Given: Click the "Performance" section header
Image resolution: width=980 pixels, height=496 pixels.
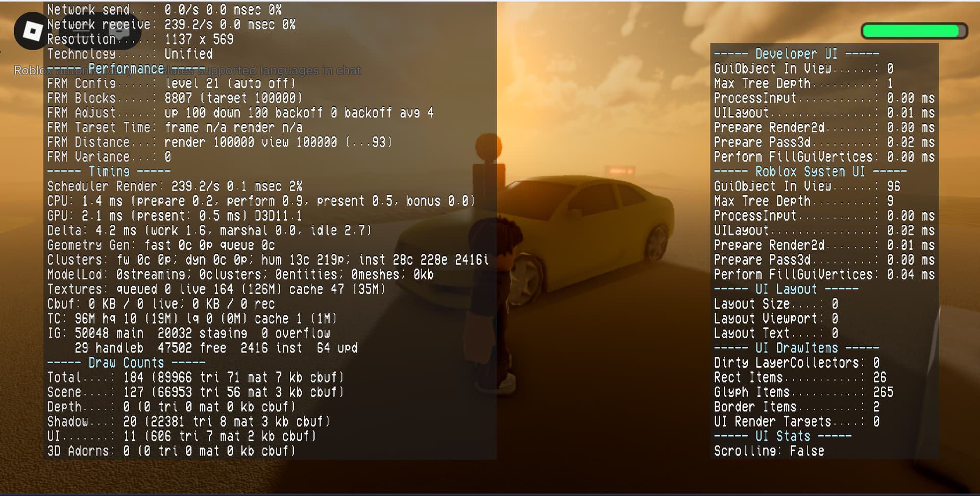Looking at the screenshot, I should [x=126, y=68].
